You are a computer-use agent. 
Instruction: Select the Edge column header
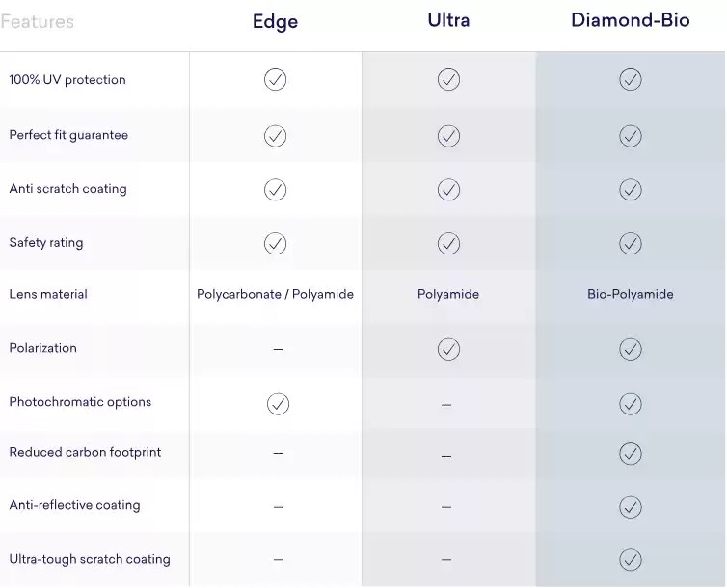[x=275, y=22]
